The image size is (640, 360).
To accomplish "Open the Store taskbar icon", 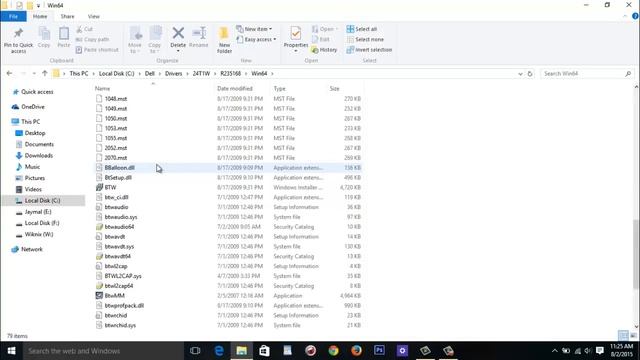I will [264, 351].
